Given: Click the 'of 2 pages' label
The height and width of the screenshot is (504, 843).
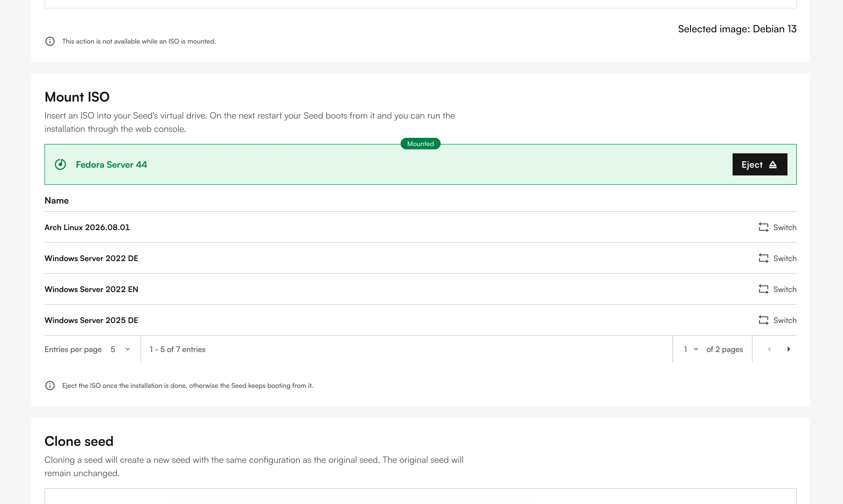Looking at the screenshot, I should 724,349.
